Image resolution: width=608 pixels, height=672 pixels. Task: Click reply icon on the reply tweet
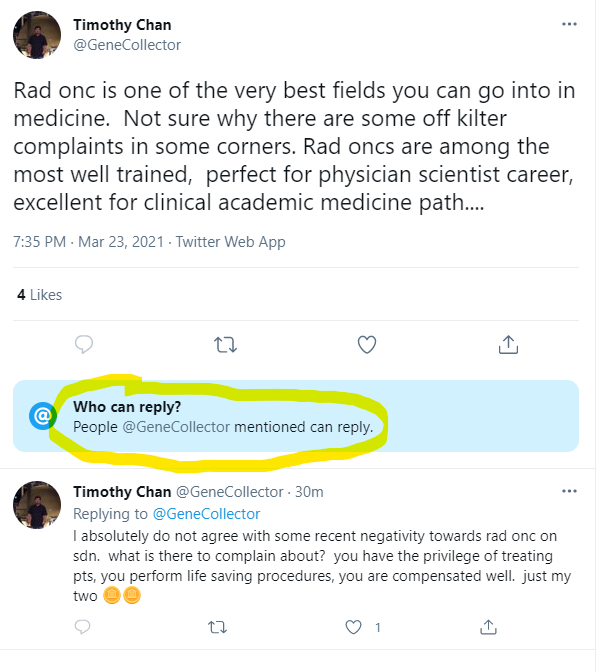point(85,628)
